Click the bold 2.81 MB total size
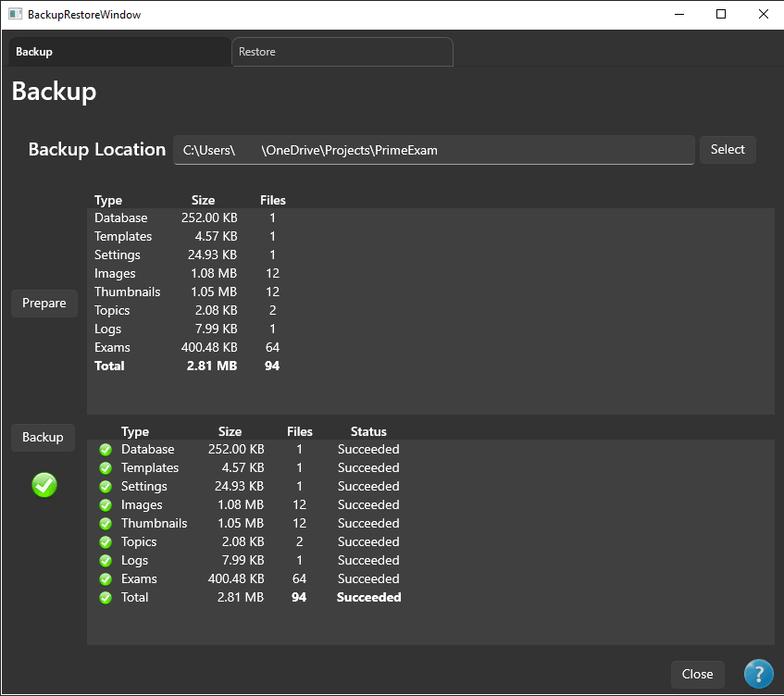Screen dimensions: 784x696 pyautogui.click(x=212, y=366)
